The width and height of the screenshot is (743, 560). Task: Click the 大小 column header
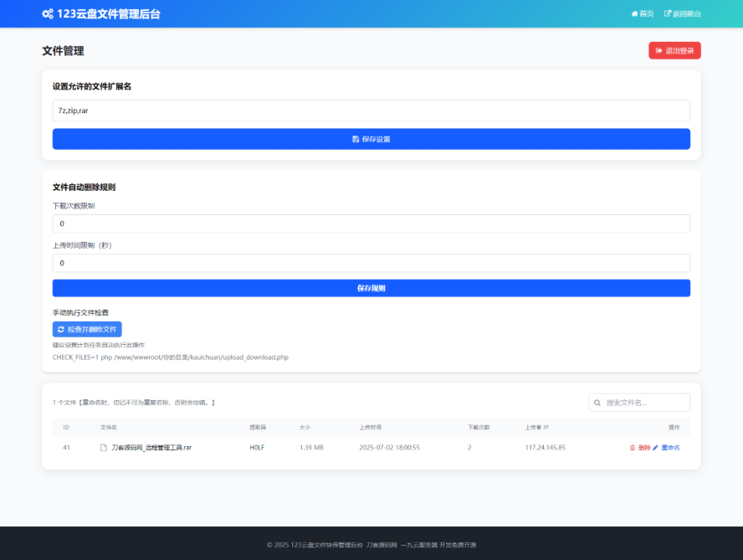(x=305, y=427)
